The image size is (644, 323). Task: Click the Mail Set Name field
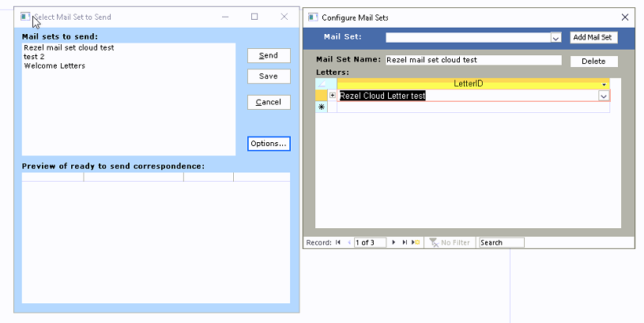pos(473,60)
